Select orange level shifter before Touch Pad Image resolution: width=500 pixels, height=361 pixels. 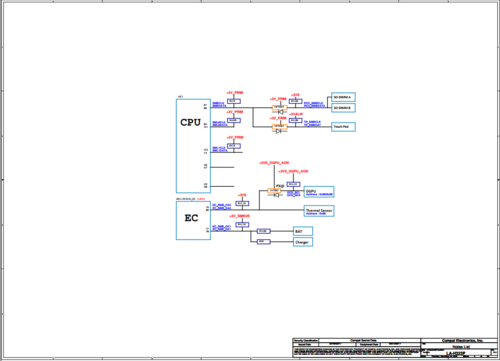coord(279,127)
